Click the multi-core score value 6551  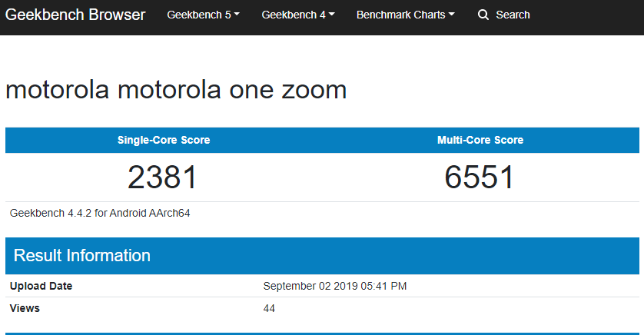pyautogui.click(x=480, y=177)
